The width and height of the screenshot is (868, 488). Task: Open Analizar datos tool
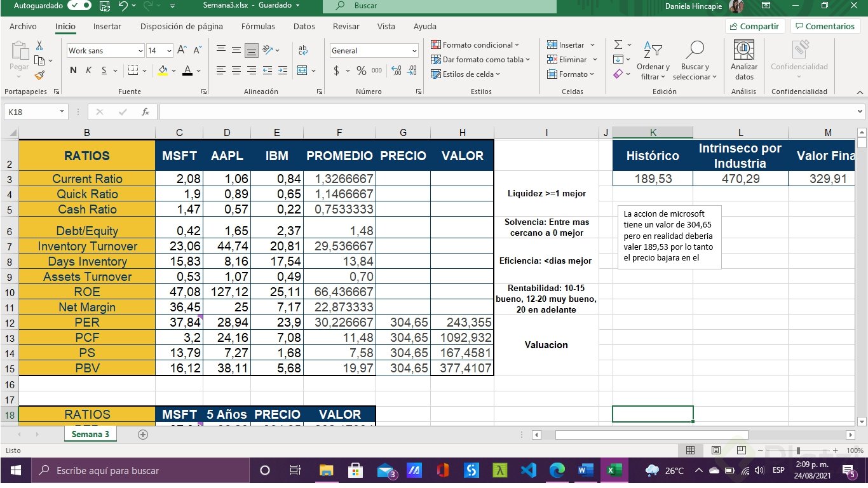coord(743,61)
